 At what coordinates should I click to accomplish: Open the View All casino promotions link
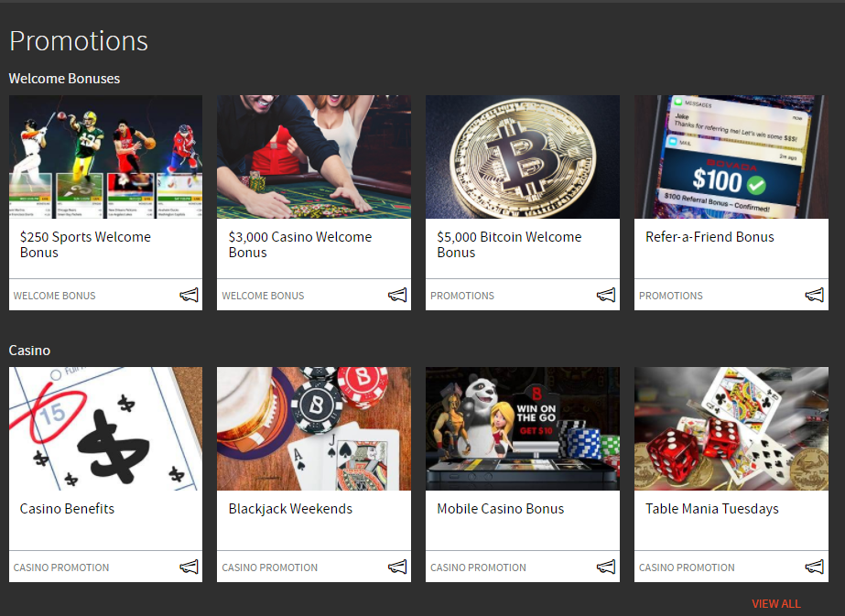coord(776,603)
